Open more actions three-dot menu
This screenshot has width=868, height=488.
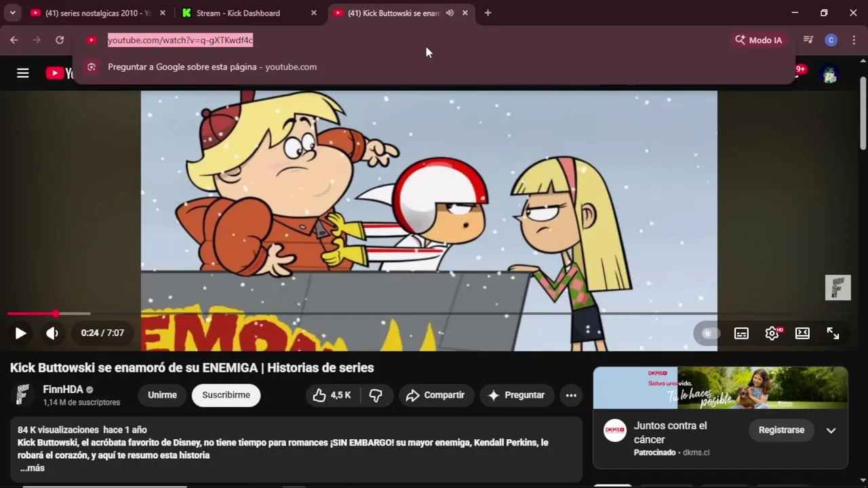point(571,395)
